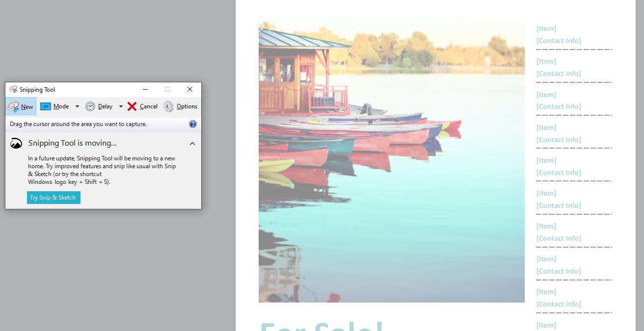Click the Mode button in Snipping Tool
The image size is (644, 331).
[54, 106]
